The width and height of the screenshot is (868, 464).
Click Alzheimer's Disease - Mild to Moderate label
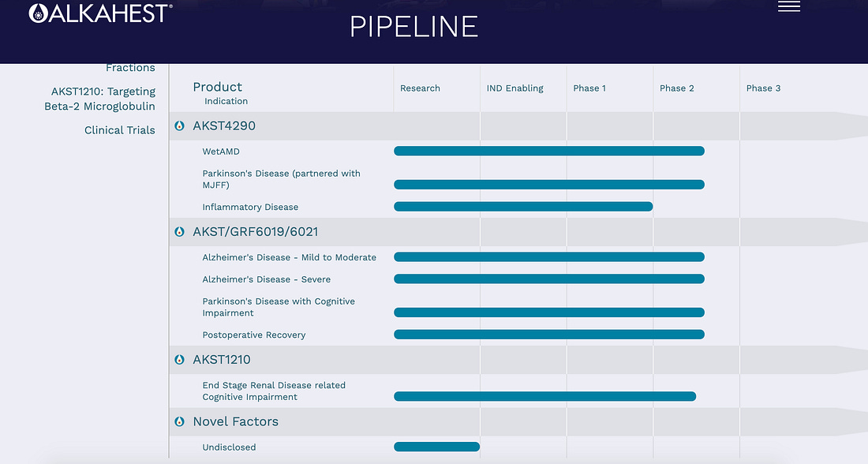289,257
